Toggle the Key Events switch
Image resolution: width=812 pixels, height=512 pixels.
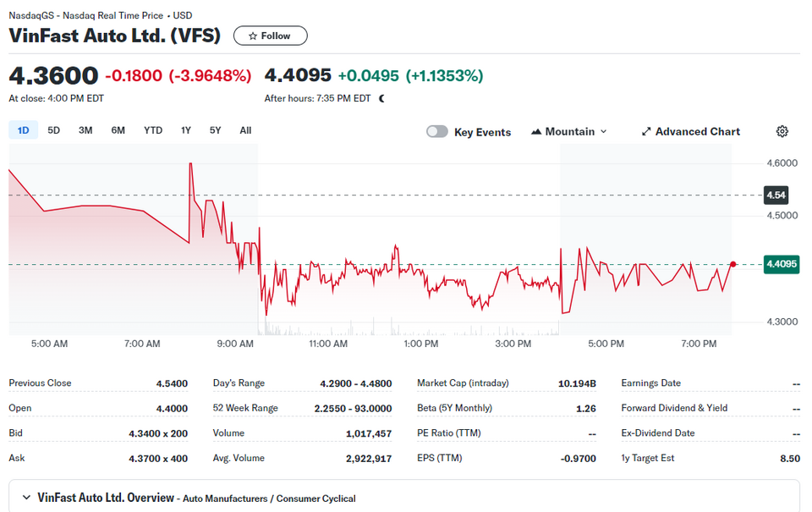pyautogui.click(x=437, y=132)
